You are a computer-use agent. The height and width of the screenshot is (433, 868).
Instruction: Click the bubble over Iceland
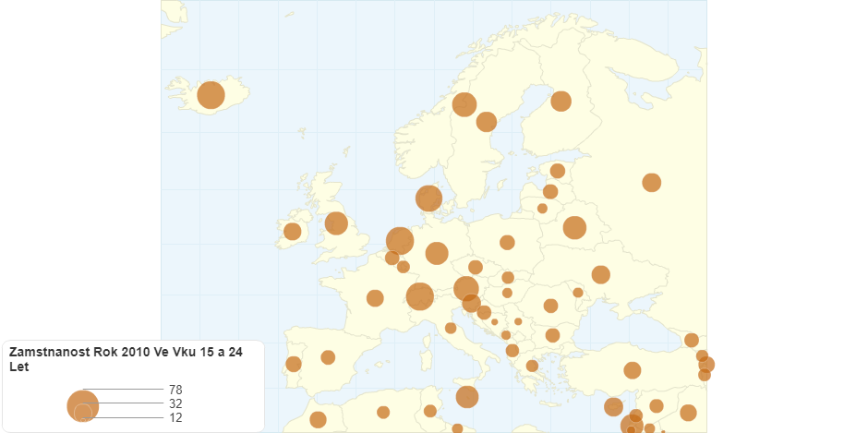coord(211,95)
